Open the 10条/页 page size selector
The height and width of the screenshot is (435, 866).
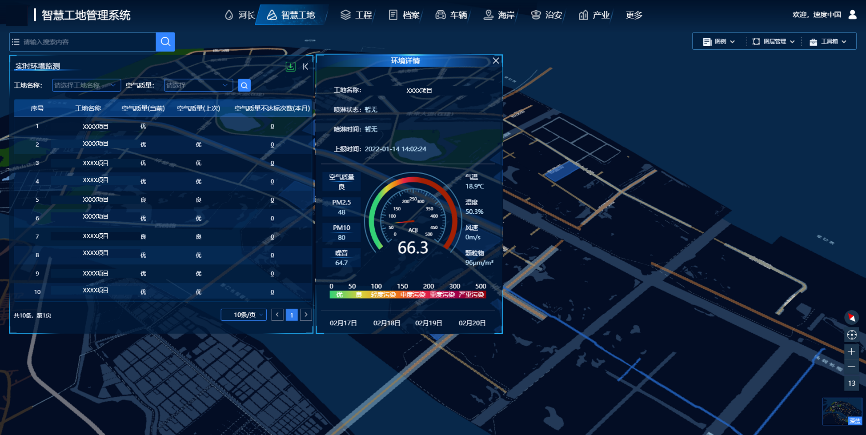[x=244, y=314]
